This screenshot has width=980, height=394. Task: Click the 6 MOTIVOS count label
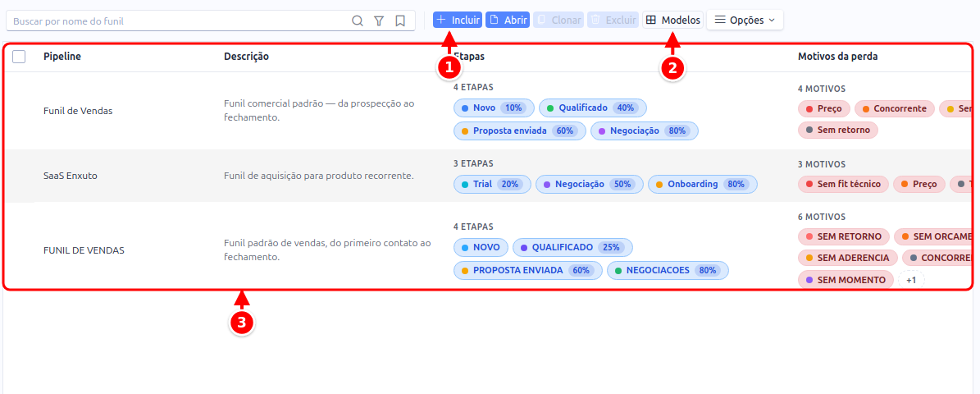pyautogui.click(x=822, y=217)
